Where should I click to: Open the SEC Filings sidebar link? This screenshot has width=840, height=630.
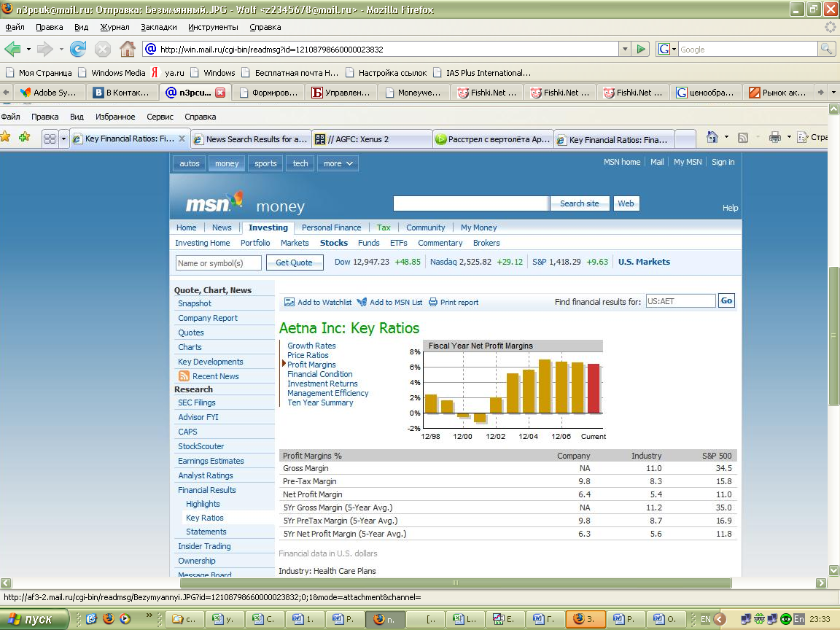(x=197, y=402)
